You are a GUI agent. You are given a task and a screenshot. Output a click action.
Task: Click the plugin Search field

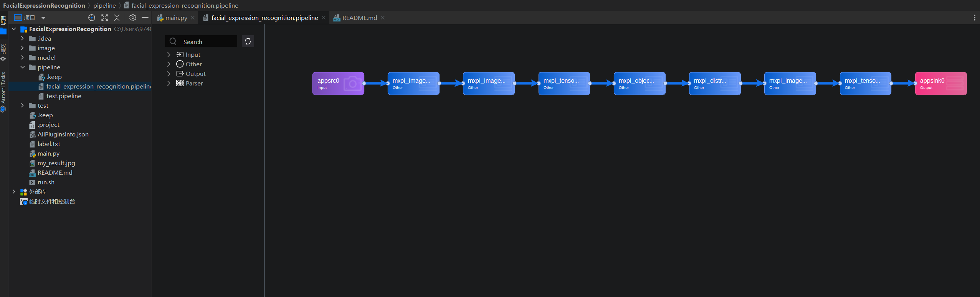coord(201,41)
